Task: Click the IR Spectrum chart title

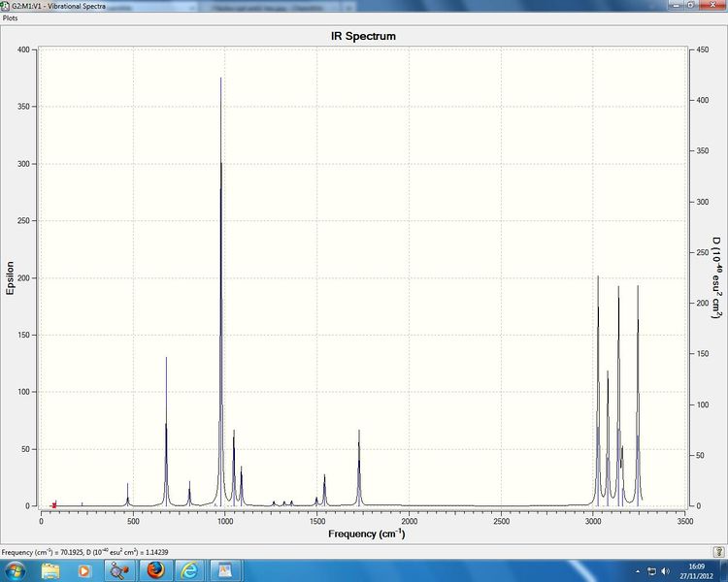Action: click(x=363, y=36)
